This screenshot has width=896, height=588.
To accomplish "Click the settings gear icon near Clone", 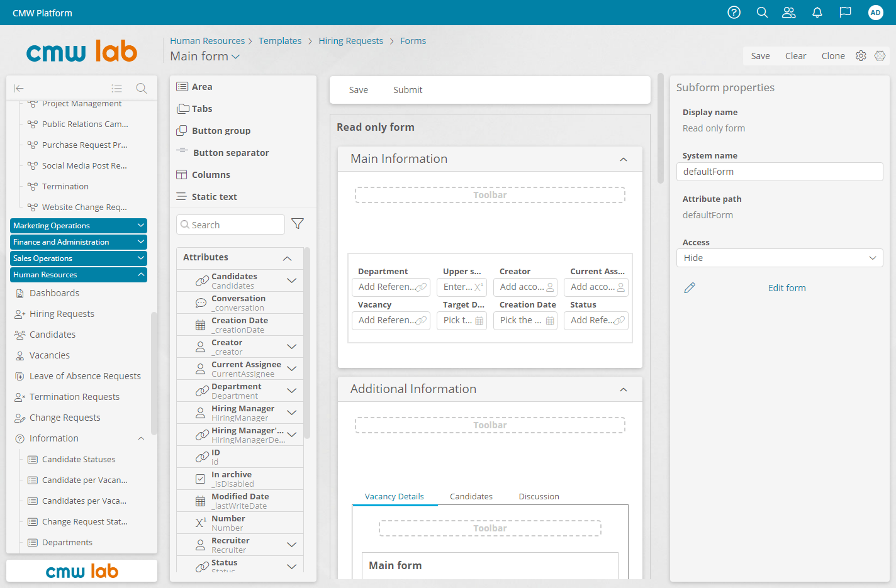I will pyautogui.click(x=861, y=56).
